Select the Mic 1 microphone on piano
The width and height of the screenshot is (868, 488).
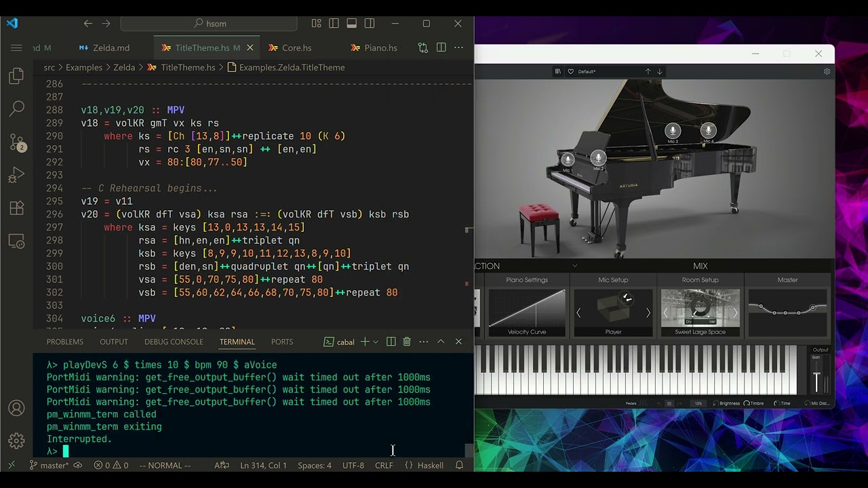568,160
